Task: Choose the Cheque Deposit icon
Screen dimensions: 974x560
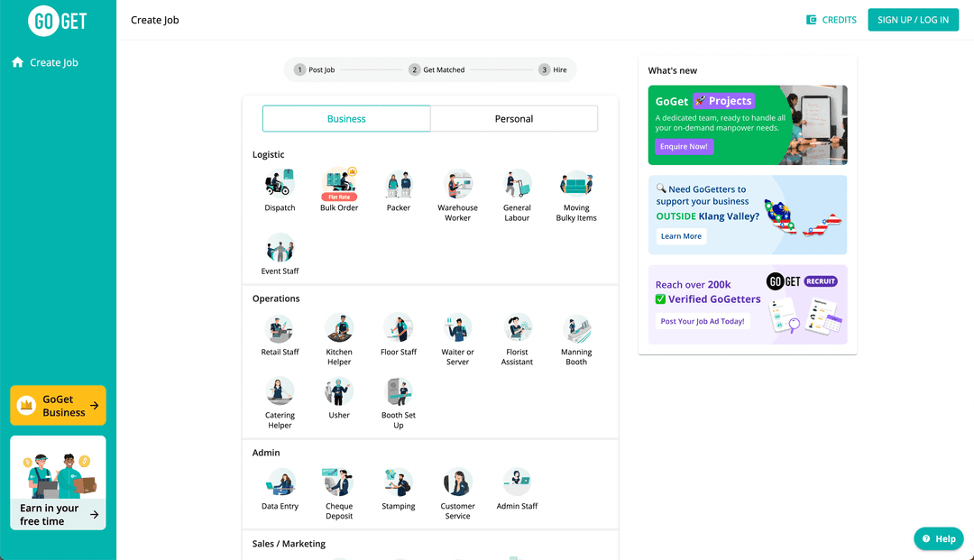Action: pyautogui.click(x=339, y=482)
